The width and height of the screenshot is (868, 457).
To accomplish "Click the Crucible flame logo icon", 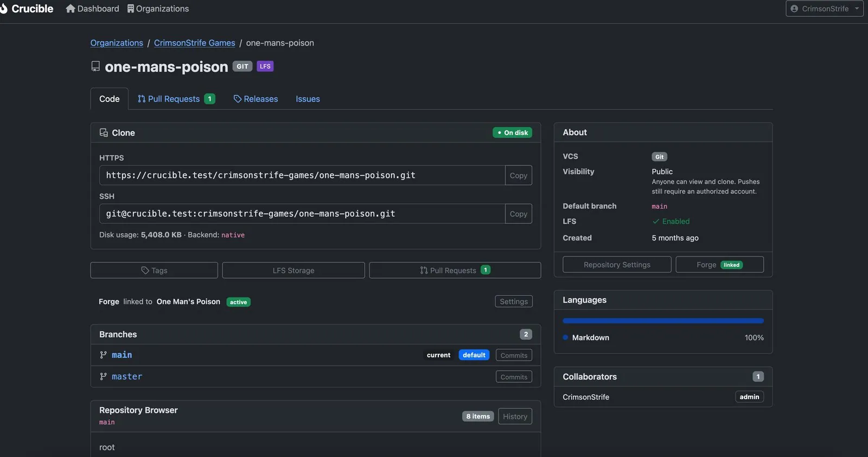I will click(3, 9).
